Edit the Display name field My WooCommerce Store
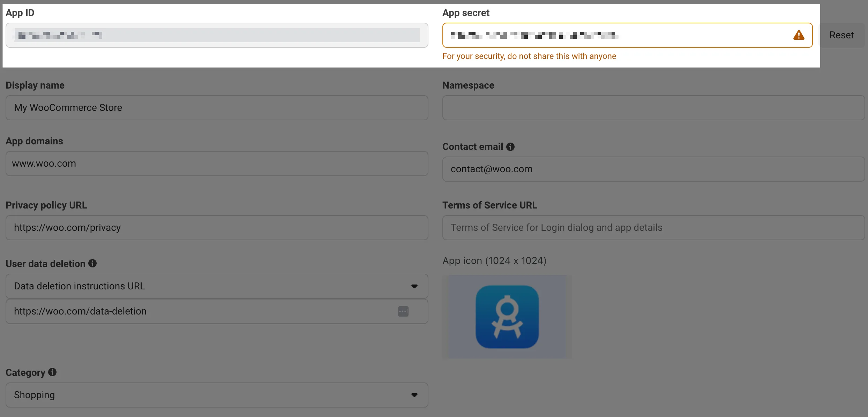868x417 pixels. tap(217, 108)
